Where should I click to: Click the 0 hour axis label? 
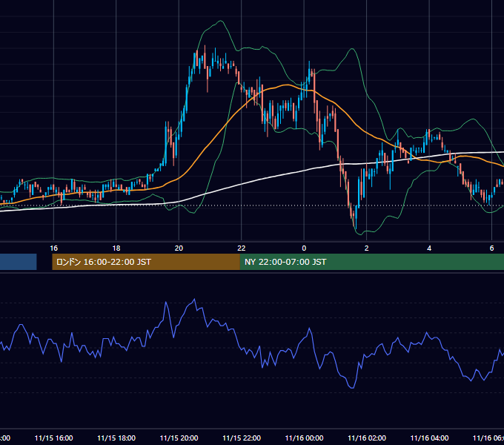pos(304,248)
